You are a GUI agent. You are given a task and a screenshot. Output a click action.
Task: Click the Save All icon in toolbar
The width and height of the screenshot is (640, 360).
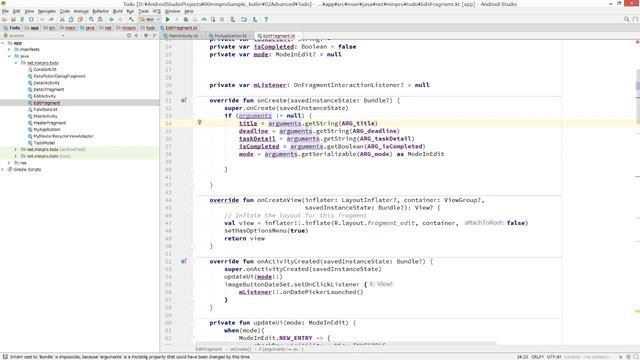click(x=13, y=19)
